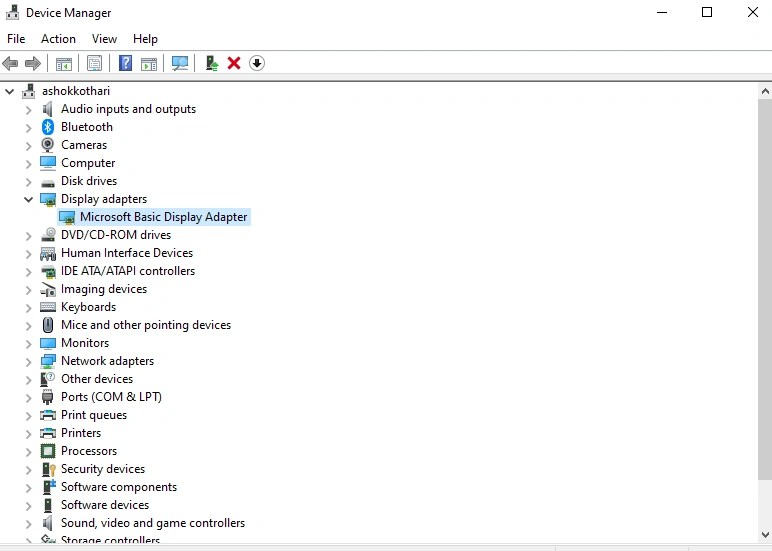The width and height of the screenshot is (772, 551).
Task: Scan for hardware changes via monitor icon
Action: coord(180,63)
